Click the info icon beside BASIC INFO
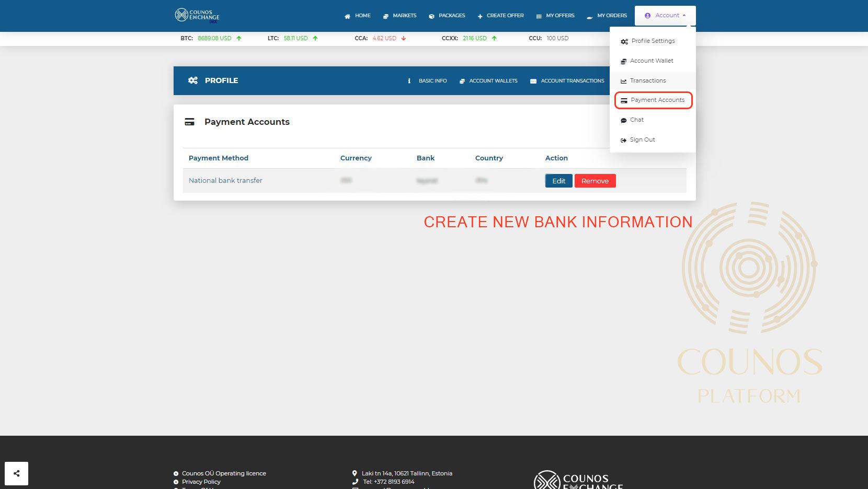 point(409,81)
